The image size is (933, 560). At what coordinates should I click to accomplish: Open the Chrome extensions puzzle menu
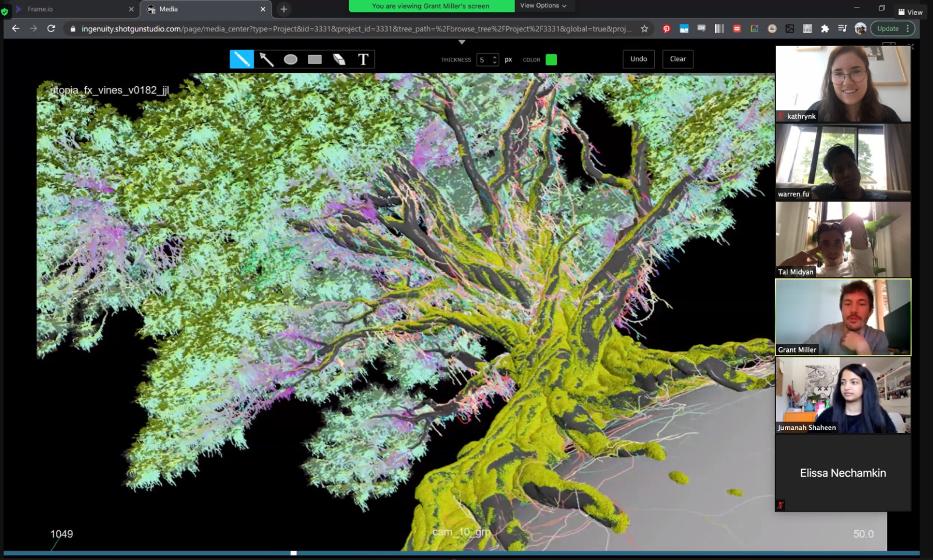click(825, 29)
